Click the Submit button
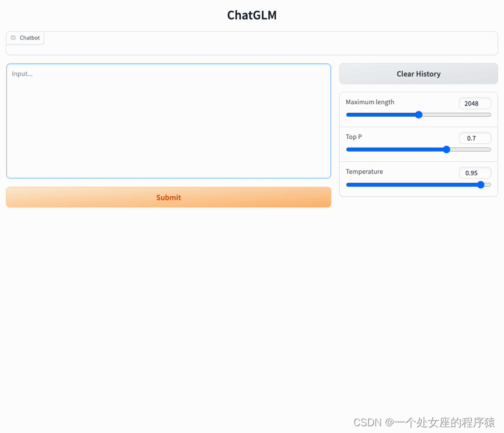The image size is (504, 433). 169,197
